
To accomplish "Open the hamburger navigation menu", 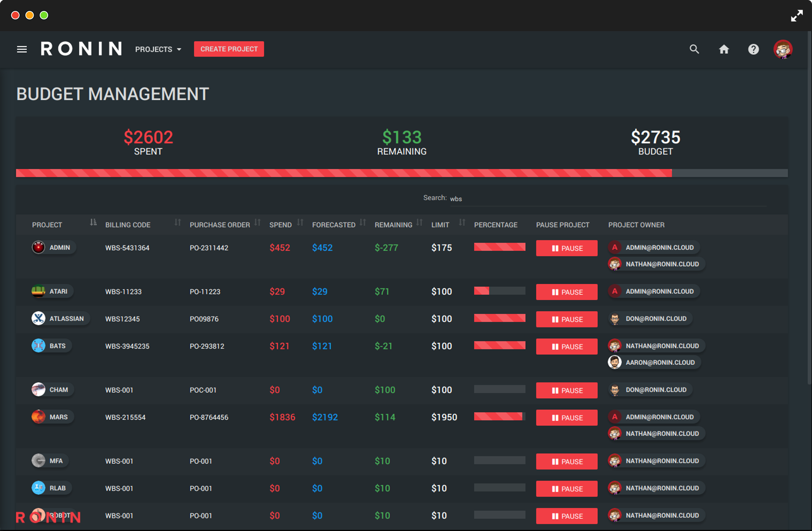I will (22, 49).
